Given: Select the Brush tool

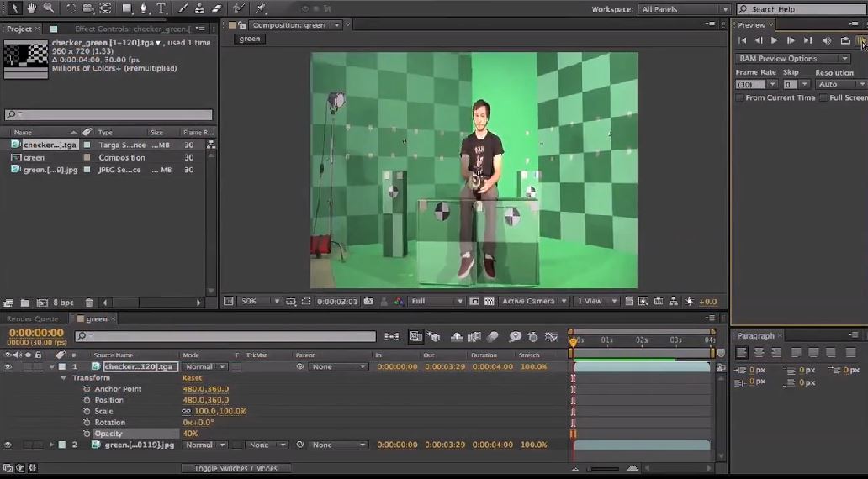Looking at the screenshot, I should coord(183,8).
